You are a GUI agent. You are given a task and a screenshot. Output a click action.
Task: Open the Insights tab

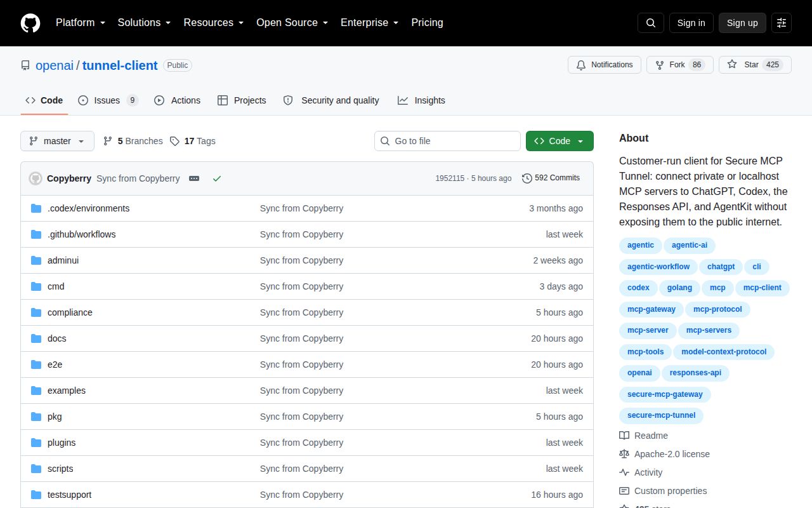[421, 100]
